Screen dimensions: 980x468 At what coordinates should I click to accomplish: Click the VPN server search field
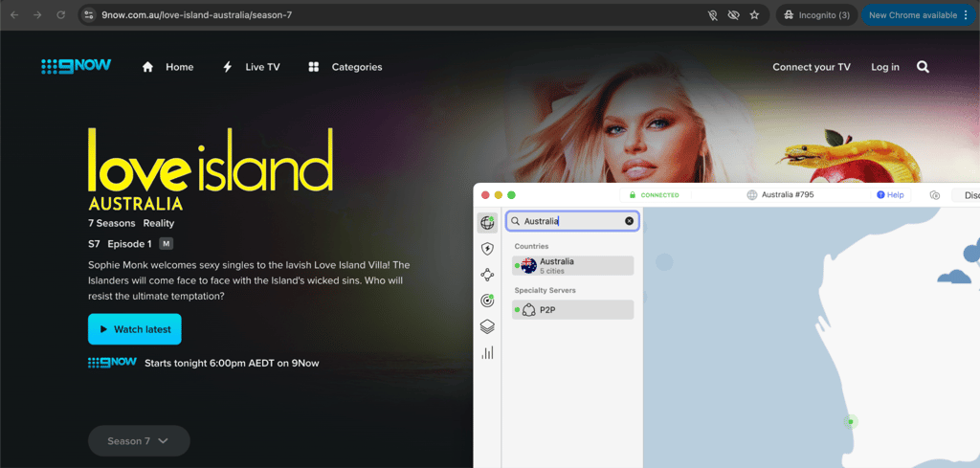(x=572, y=221)
